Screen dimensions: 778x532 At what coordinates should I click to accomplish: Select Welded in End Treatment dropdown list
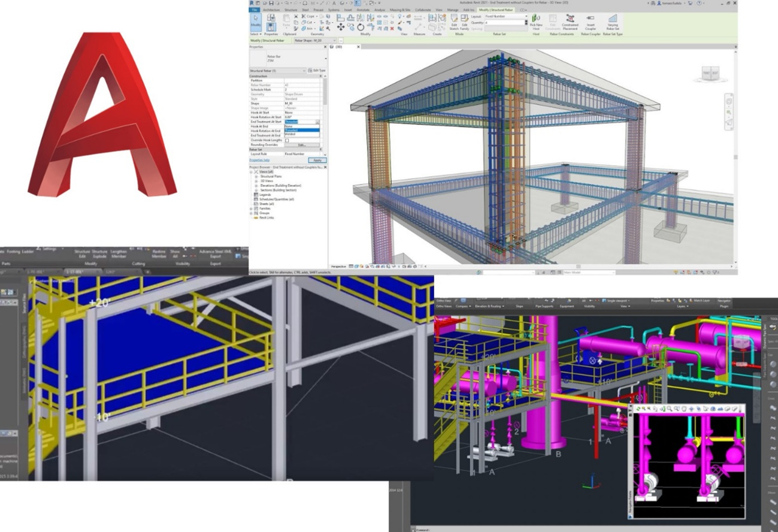302,134
